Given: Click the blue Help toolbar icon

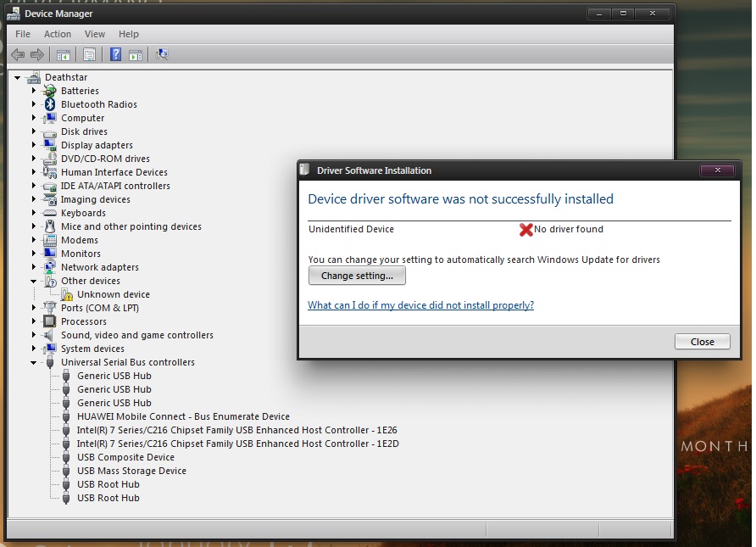Looking at the screenshot, I should (116, 54).
